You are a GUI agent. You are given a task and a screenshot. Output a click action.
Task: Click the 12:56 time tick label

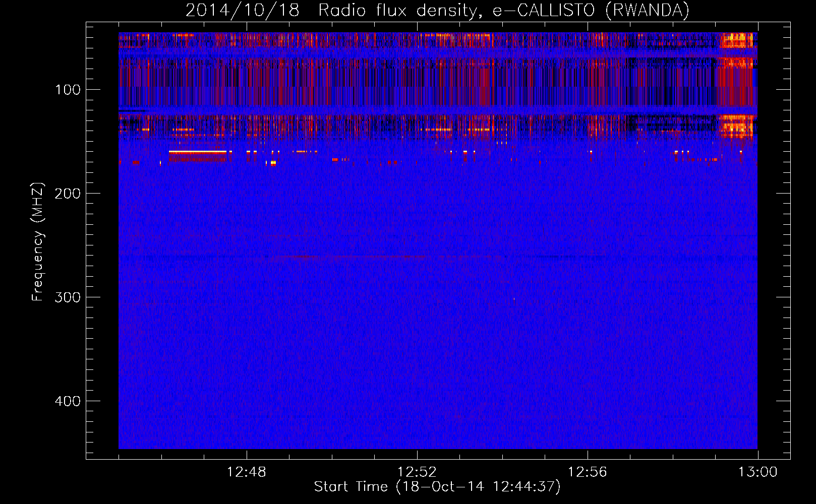(x=588, y=472)
